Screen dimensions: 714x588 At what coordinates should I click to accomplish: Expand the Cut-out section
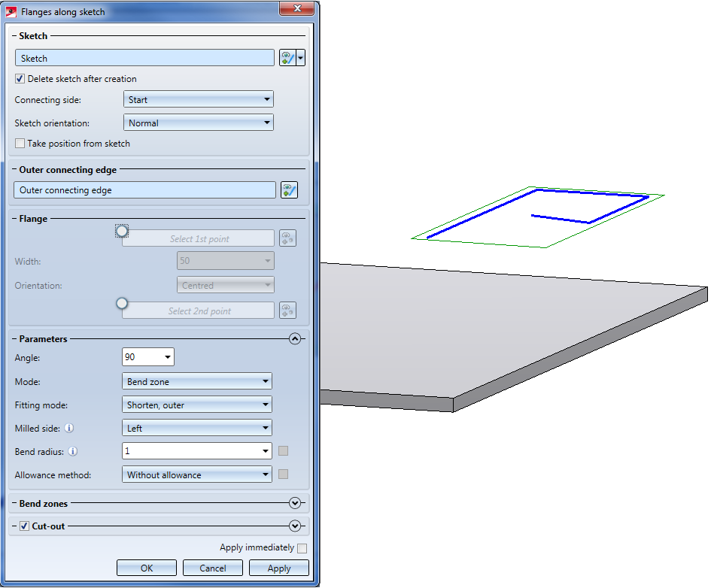(x=295, y=526)
